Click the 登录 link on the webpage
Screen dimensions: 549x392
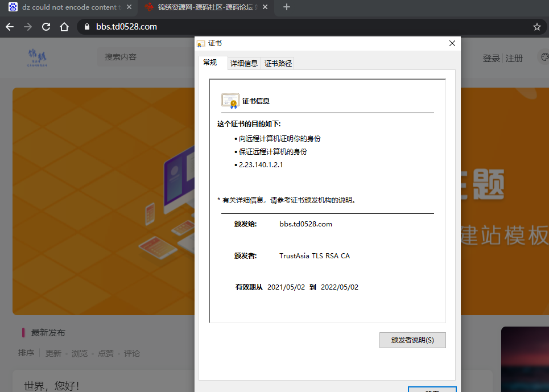(491, 59)
